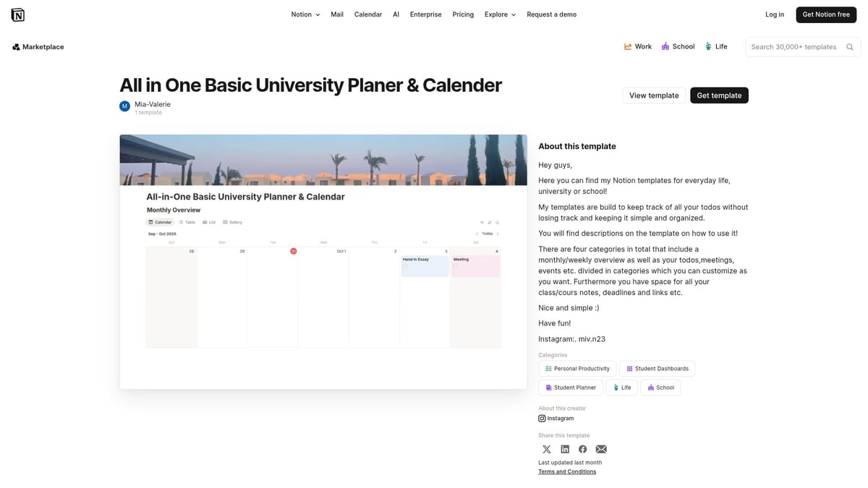The width and height of the screenshot is (868, 488).
Task: Open the Explore dropdown menu
Action: pyautogui.click(x=499, y=14)
